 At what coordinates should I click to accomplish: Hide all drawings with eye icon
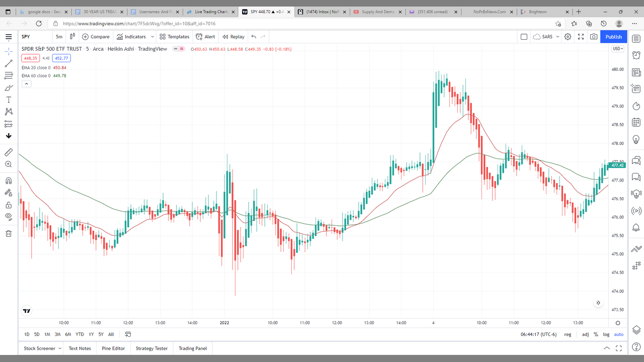pos(9,217)
